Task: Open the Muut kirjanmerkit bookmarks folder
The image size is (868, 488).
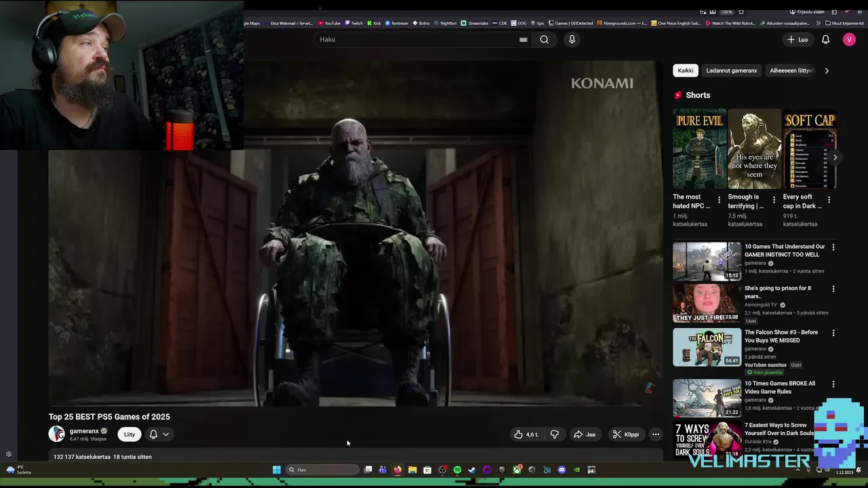Action: coord(844,23)
